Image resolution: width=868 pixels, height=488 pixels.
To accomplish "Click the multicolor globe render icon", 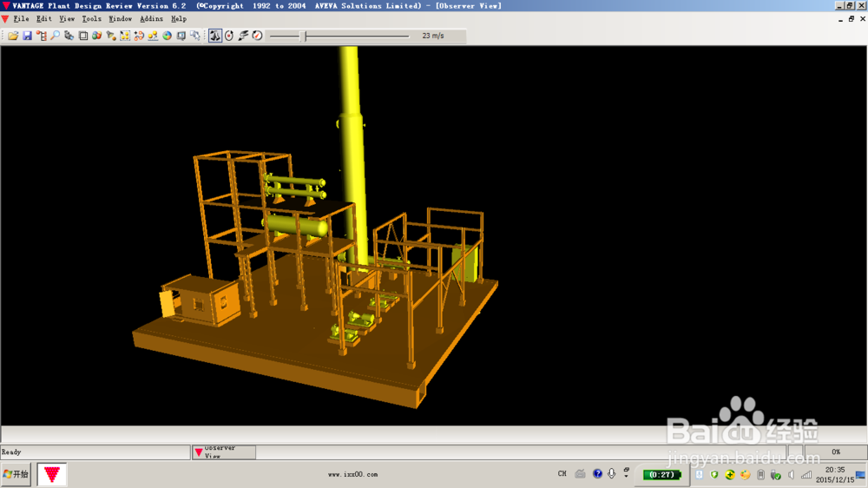I will 167,36.
